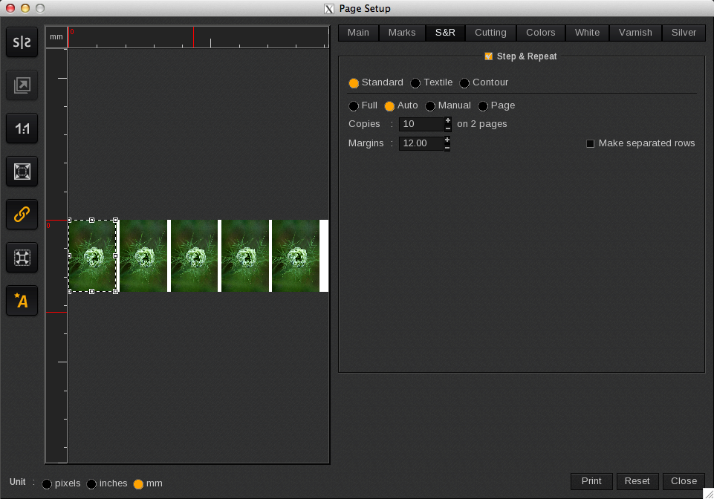
Task: Click the Margins value input field
Action: tap(420, 144)
